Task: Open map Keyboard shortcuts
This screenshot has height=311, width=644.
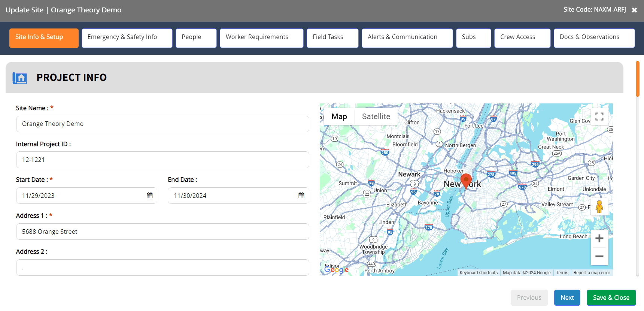Action: coord(479,273)
